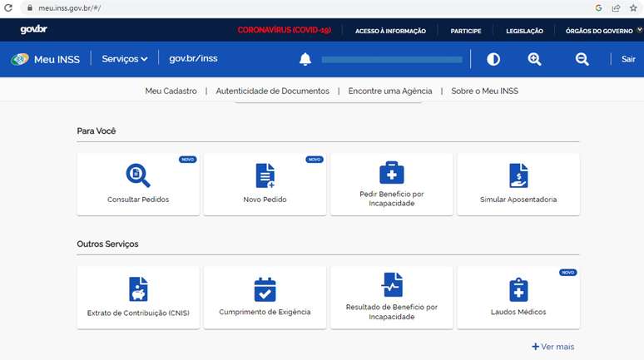Click the padlock site info icon
The height and width of the screenshot is (360, 644).
tap(30, 7)
